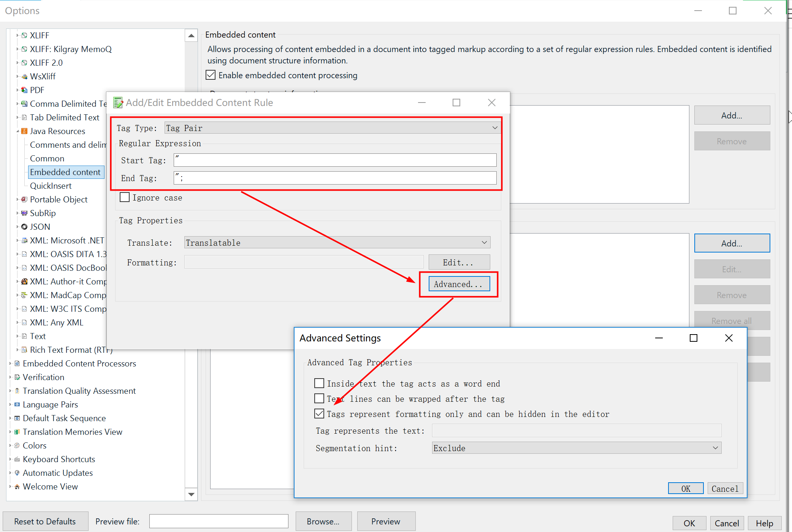
Task: Click the PDF file type icon
Action: pos(24,90)
